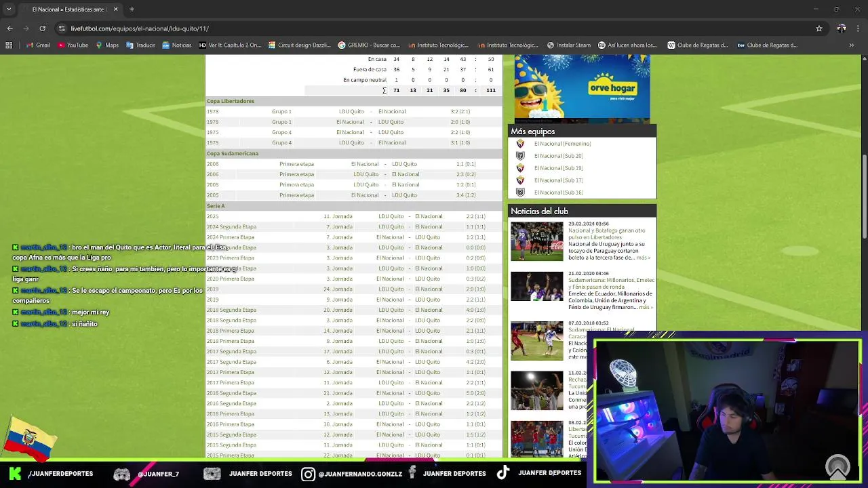Click the El Nacional [Sub 16] crest icon
This screenshot has width=868, height=488.
point(520,192)
